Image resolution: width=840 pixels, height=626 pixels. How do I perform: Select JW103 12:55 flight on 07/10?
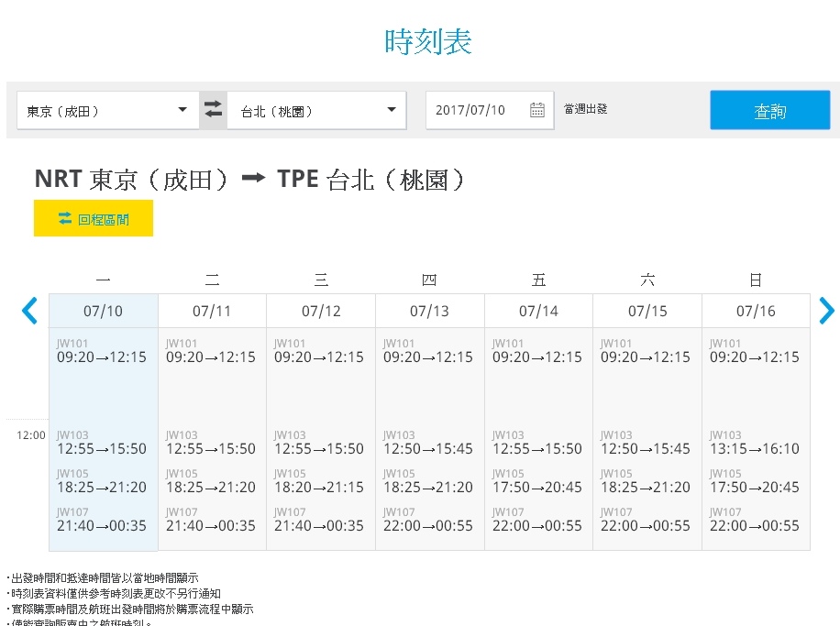[x=101, y=443]
